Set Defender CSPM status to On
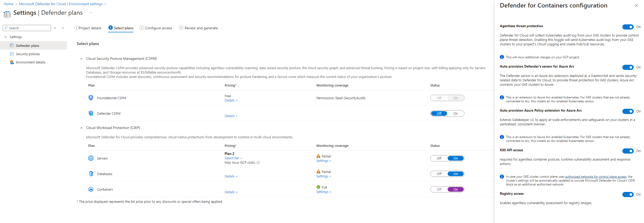 [455, 113]
